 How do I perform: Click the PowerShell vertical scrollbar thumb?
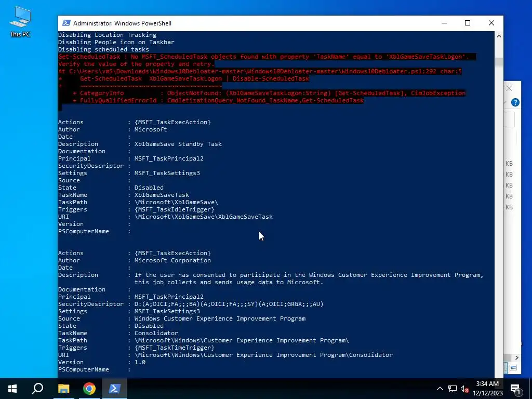(x=499, y=62)
